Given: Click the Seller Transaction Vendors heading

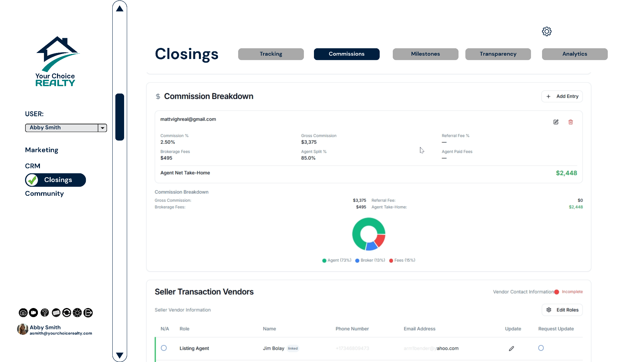Looking at the screenshot, I should pos(204,292).
